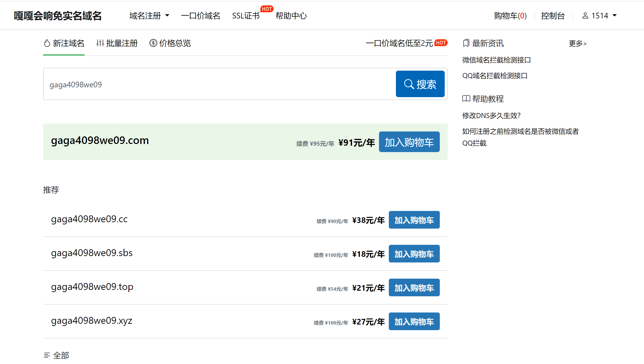This screenshot has height=364, width=644.
Task: Open the 如何注册之前检测域名是否被微信或者QQ拦截 tutorial
Action: (x=520, y=137)
